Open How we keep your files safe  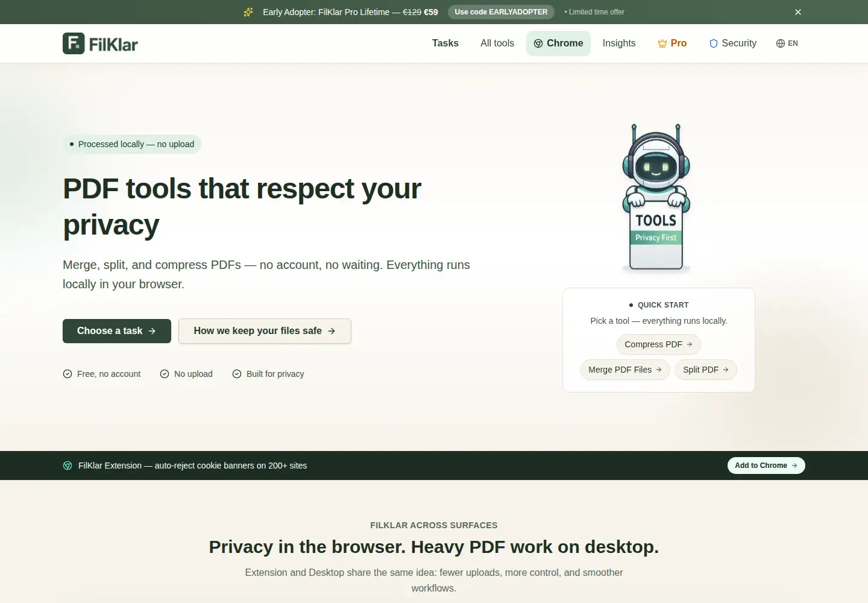pyautogui.click(x=265, y=331)
